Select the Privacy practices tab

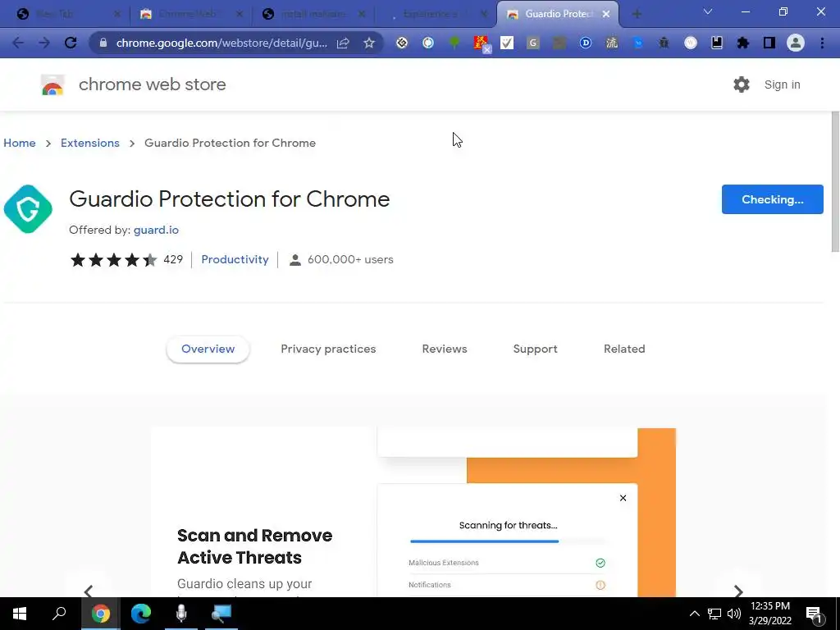tap(328, 349)
